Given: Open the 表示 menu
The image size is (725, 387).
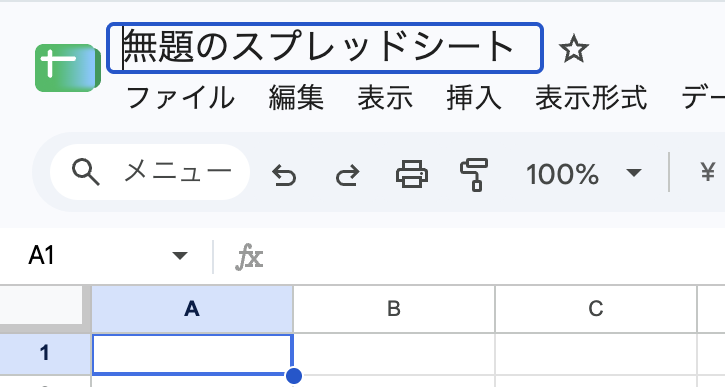Looking at the screenshot, I should tap(385, 98).
